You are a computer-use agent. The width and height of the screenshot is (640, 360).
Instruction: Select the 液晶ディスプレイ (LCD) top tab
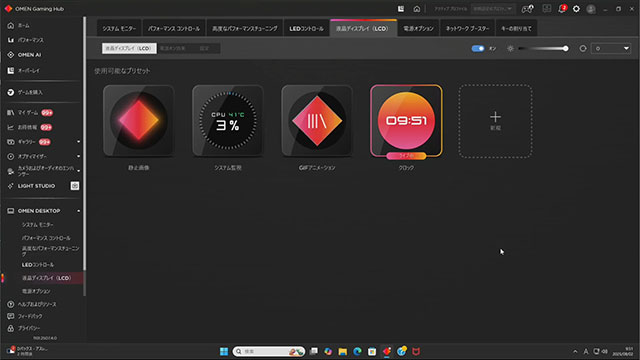coord(363,28)
